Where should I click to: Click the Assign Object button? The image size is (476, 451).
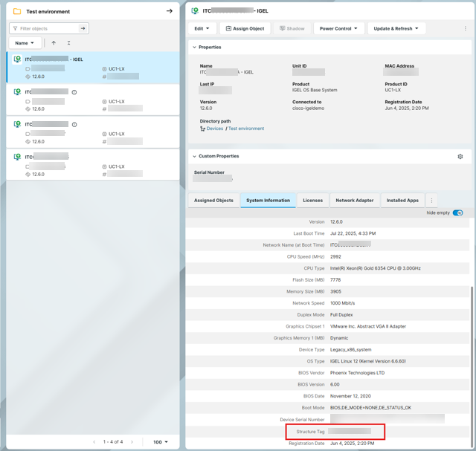(x=245, y=29)
